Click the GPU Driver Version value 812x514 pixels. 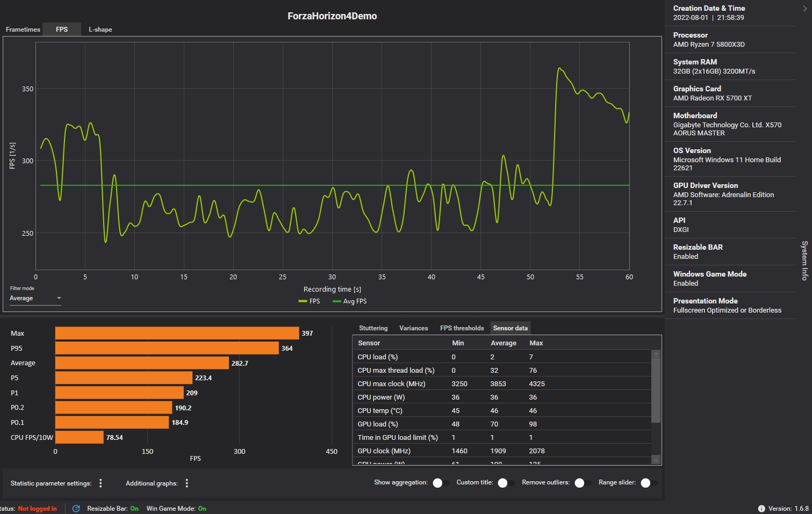(723, 199)
